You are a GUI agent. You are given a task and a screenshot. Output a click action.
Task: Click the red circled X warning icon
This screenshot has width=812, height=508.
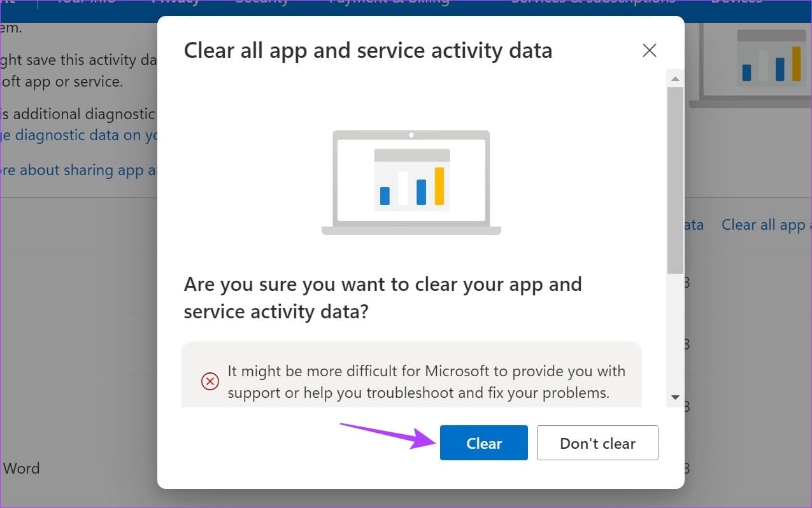coord(210,381)
